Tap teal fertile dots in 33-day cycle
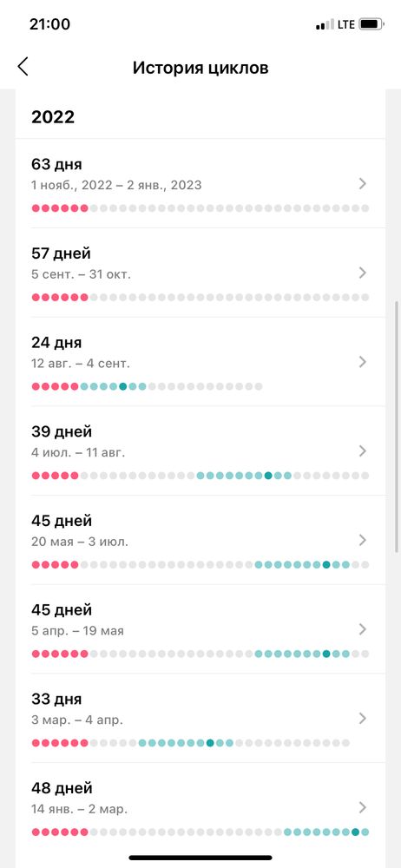 186,743
